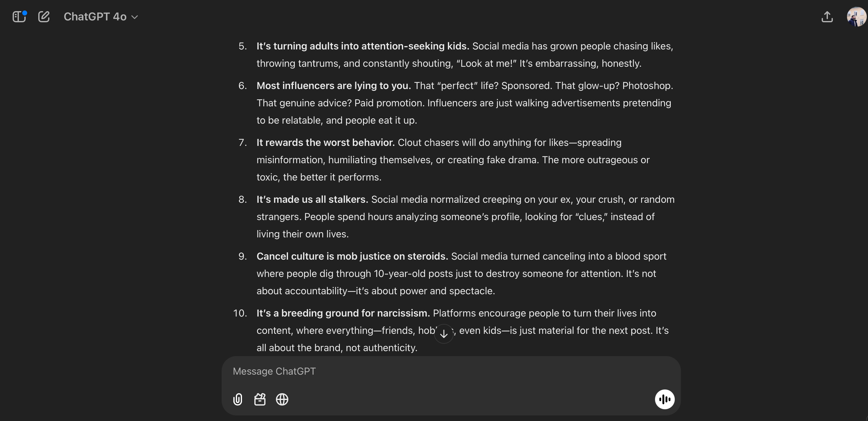Screen dimensions: 868x421
Task: Start a new chat with pencil icon
Action: pyautogui.click(x=44, y=16)
